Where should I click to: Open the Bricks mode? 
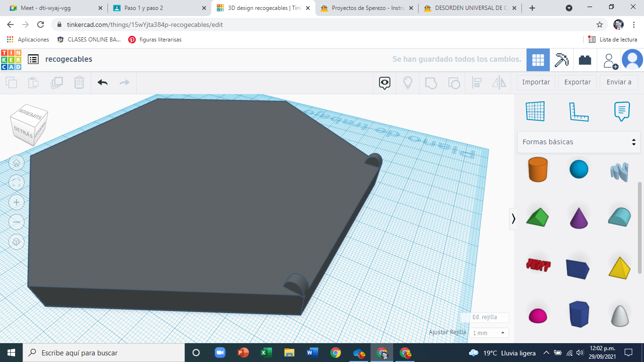pyautogui.click(x=585, y=60)
